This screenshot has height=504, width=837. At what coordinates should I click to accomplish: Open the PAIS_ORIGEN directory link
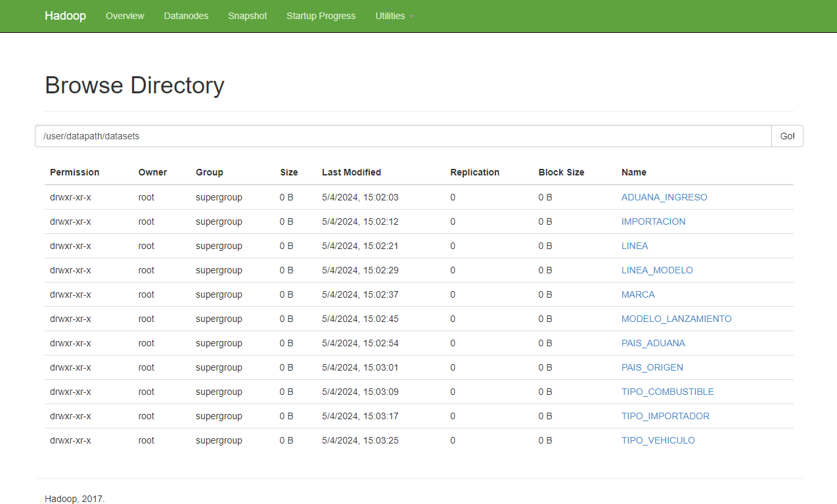click(652, 367)
